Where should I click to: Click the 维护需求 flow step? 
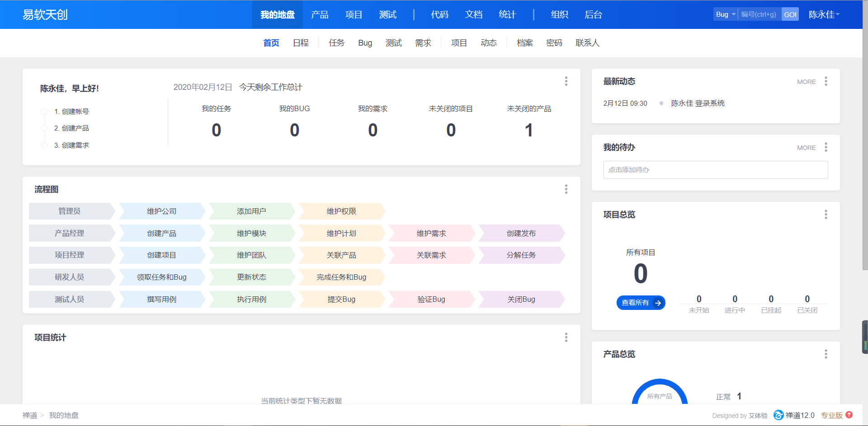(432, 234)
